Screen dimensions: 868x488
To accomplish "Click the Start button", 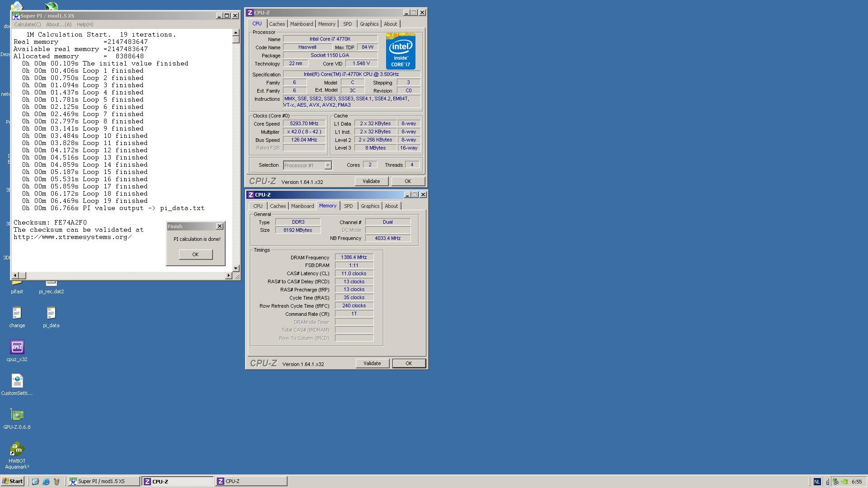I will [13, 481].
